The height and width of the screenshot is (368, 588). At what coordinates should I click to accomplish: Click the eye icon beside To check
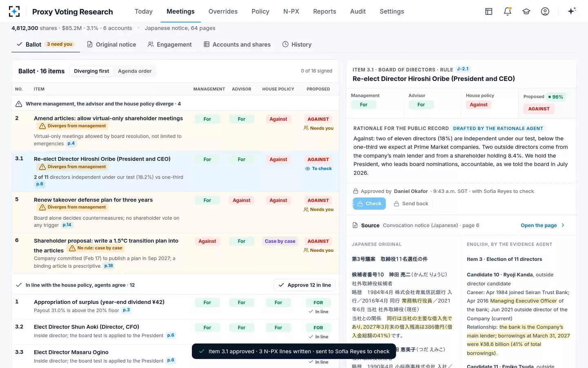pos(307,168)
